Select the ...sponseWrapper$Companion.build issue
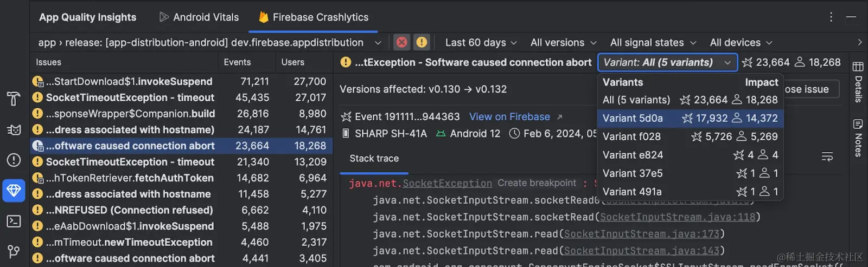The image size is (868, 267). [181, 114]
